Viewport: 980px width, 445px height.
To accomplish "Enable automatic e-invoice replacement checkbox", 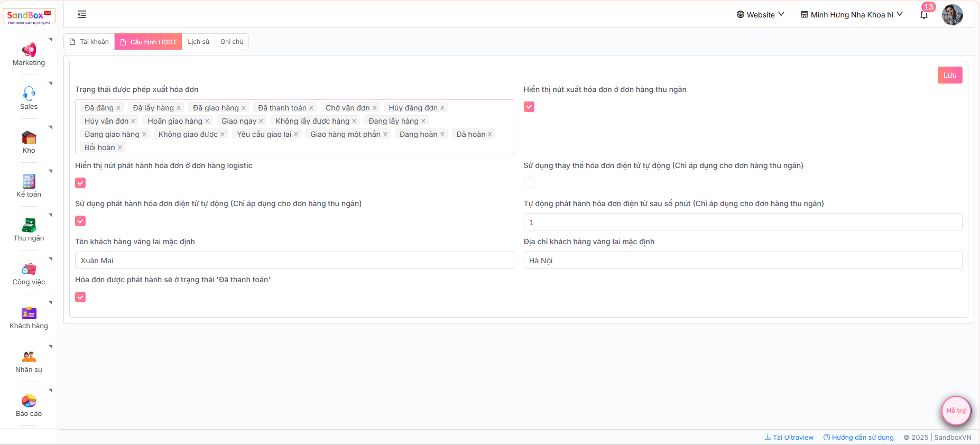I will pos(529,183).
